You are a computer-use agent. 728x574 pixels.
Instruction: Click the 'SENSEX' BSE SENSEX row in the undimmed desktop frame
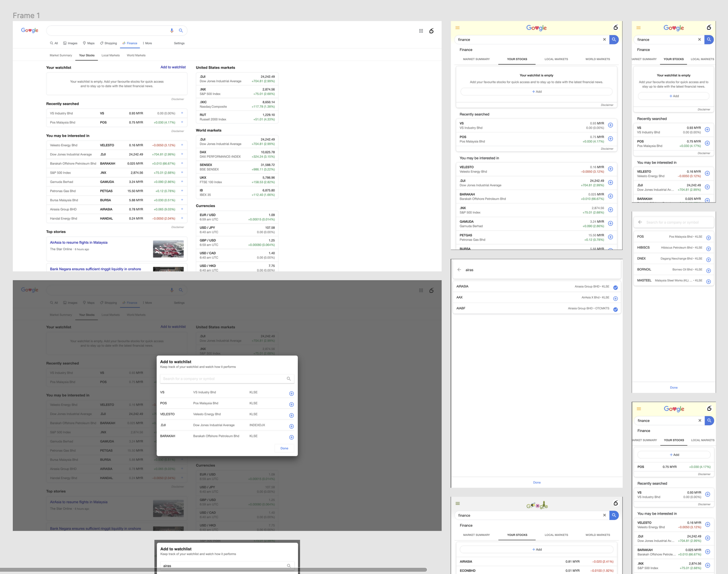pos(237,167)
